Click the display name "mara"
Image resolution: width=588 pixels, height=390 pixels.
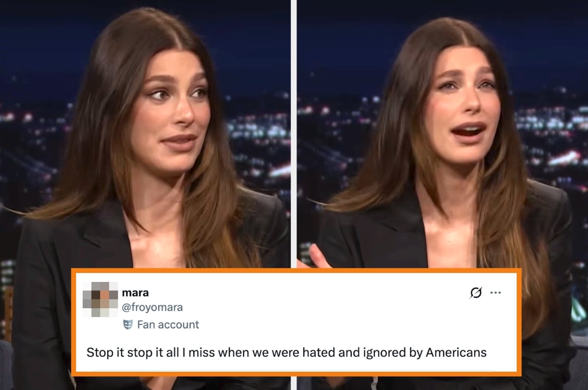coord(135,292)
